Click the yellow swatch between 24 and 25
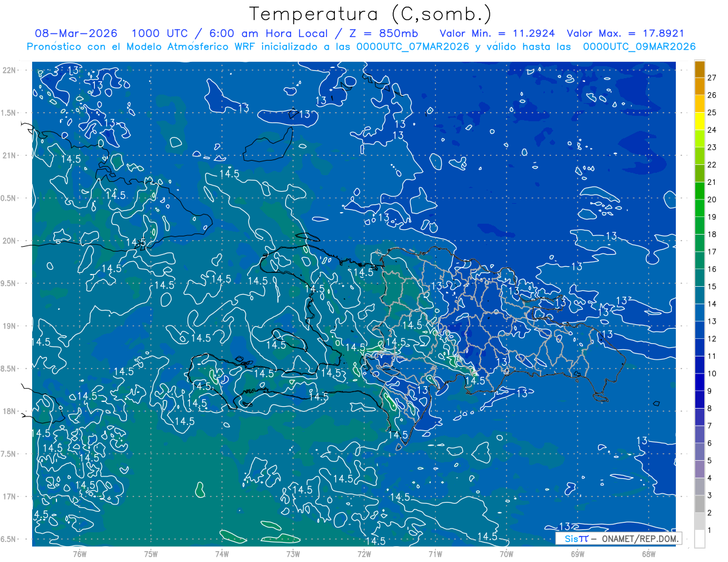 point(699,121)
